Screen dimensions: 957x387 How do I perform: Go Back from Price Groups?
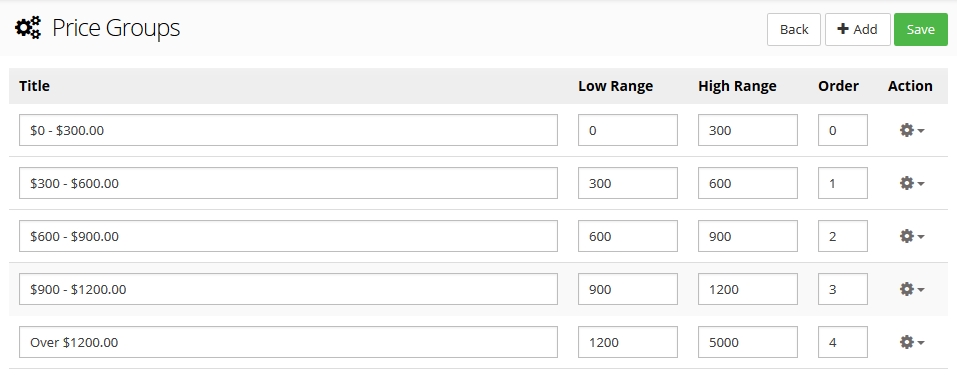point(793,29)
